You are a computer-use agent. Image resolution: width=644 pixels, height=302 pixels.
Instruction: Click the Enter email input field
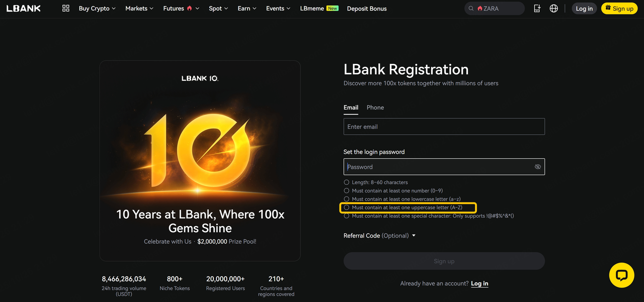coord(444,127)
